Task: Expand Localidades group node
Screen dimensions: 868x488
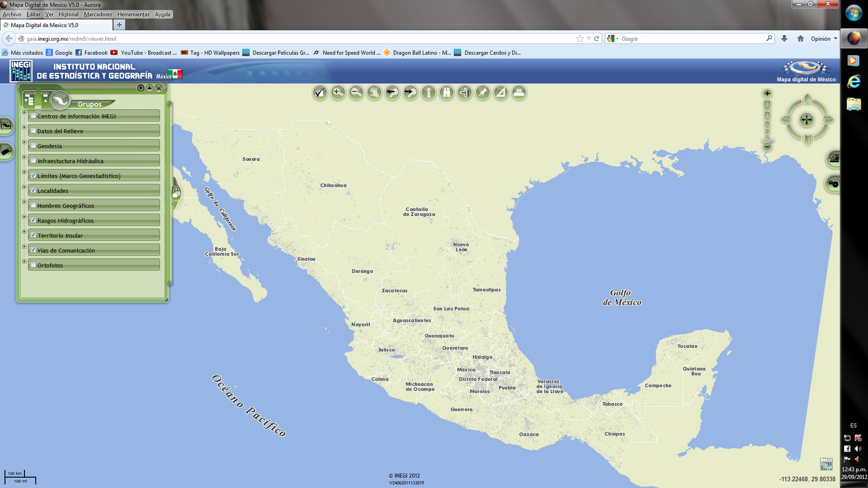Action: click(x=24, y=187)
